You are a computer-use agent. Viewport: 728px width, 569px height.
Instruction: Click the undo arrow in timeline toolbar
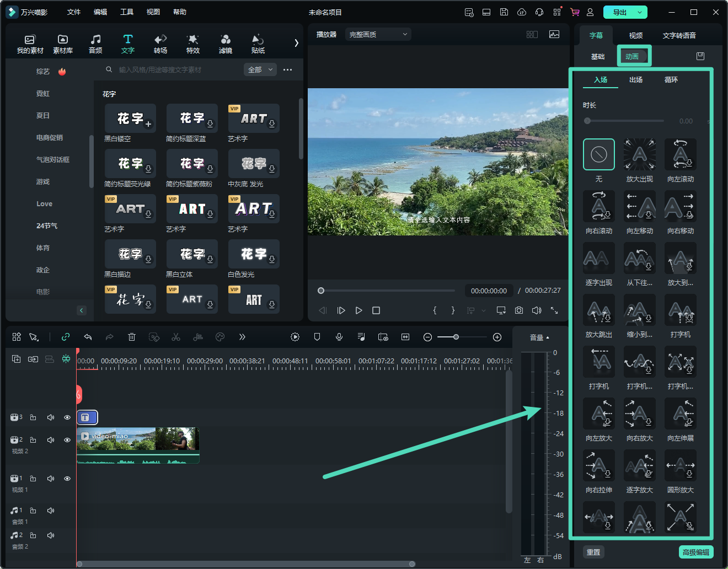click(88, 337)
